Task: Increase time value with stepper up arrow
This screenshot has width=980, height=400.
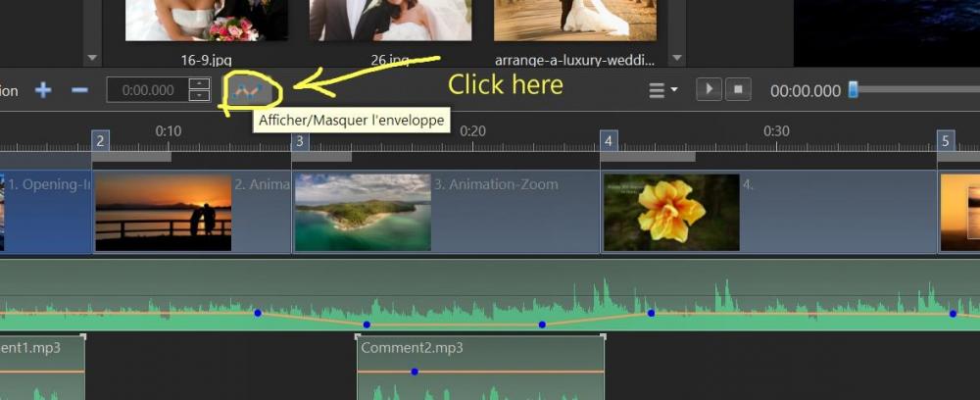Action: coord(199,83)
